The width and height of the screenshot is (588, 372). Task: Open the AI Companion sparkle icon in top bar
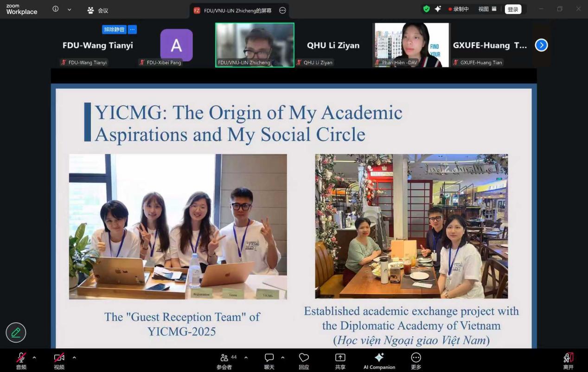pyautogui.click(x=438, y=9)
